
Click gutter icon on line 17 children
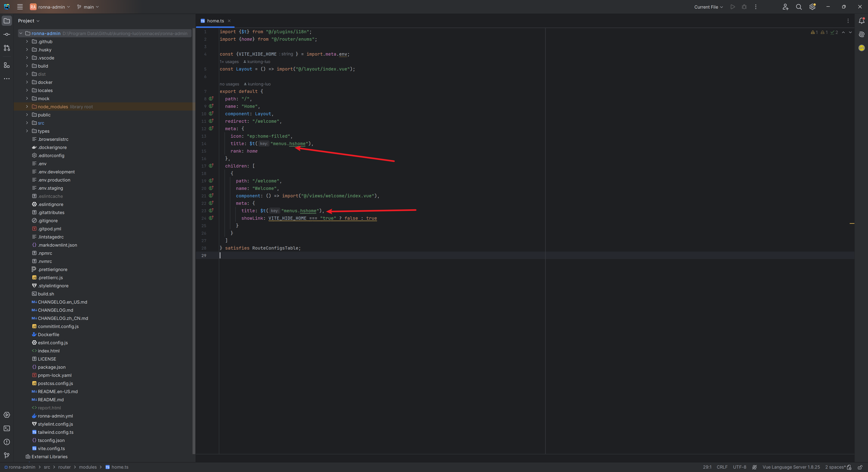[x=211, y=166]
